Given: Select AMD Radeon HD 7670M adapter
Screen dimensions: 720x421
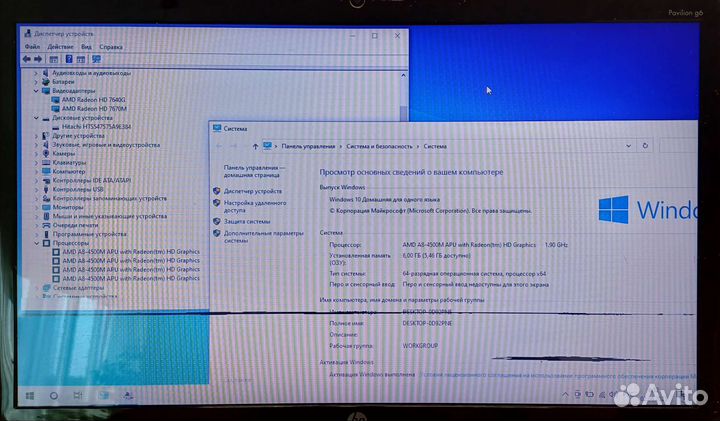Looking at the screenshot, I should pyautogui.click(x=94, y=109).
